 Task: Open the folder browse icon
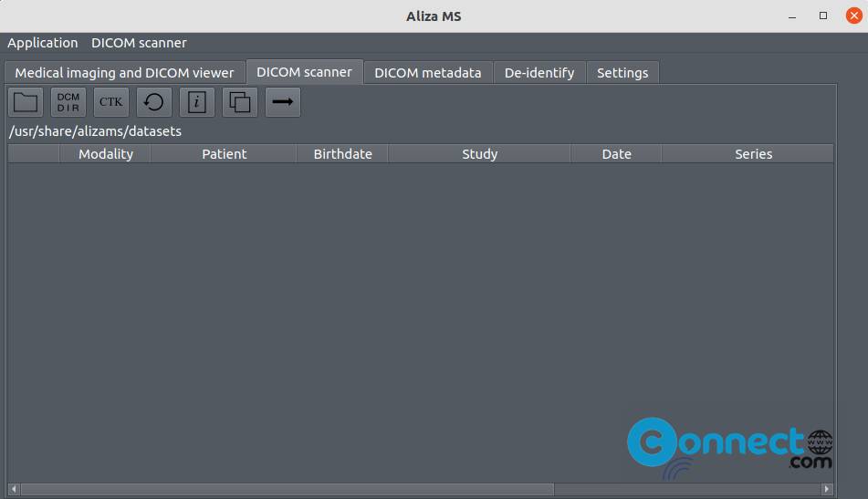pyautogui.click(x=26, y=102)
